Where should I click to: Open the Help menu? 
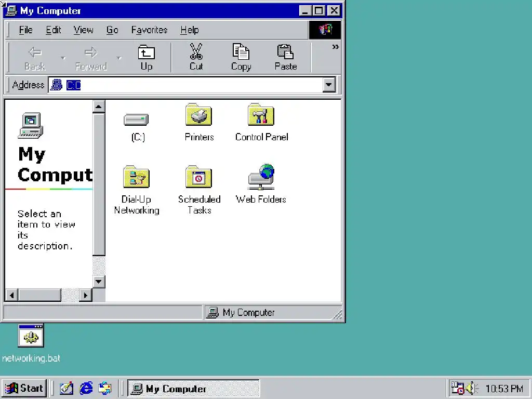point(189,30)
